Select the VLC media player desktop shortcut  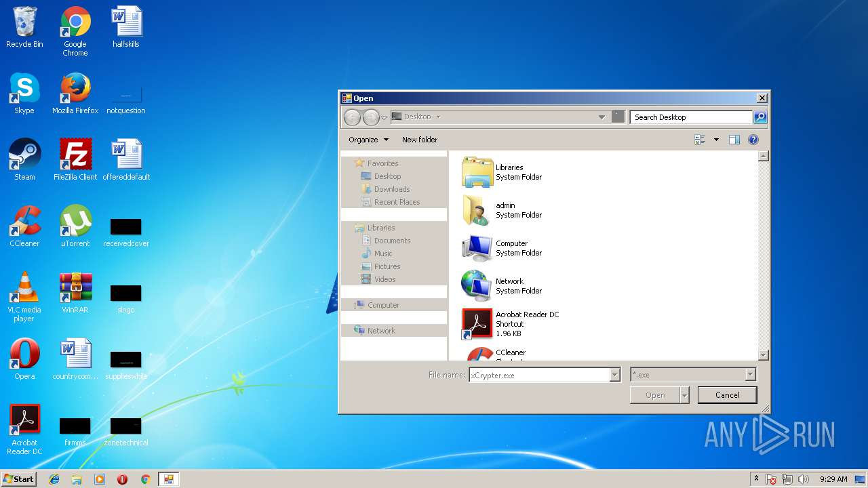point(24,298)
